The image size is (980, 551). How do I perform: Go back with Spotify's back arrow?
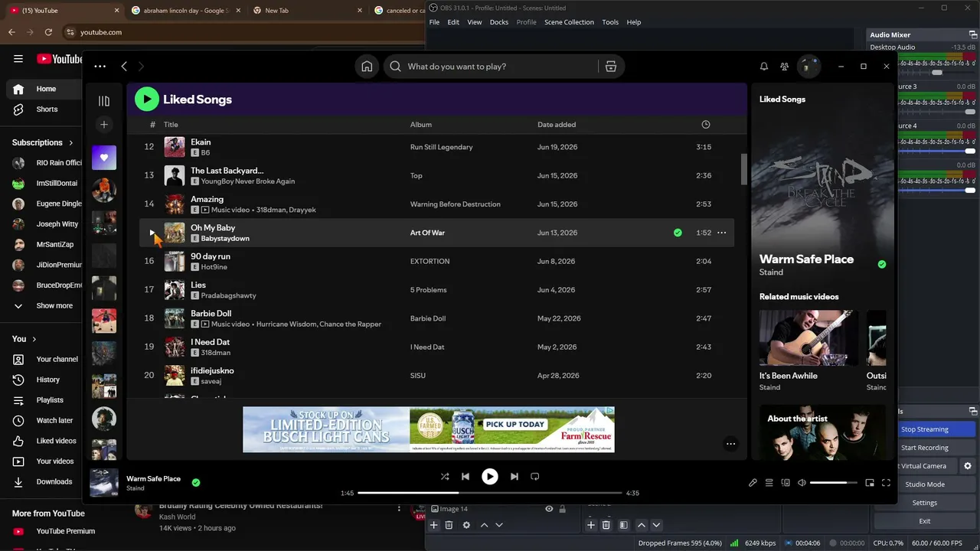pos(124,67)
